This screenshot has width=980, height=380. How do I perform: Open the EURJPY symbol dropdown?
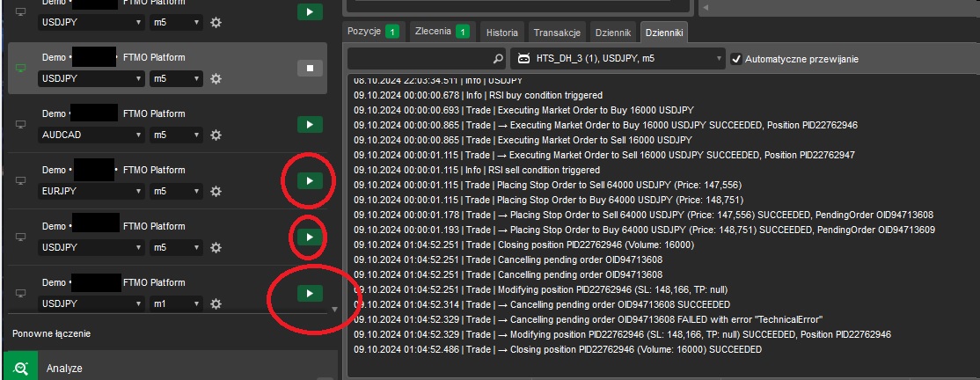tap(91, 192)
